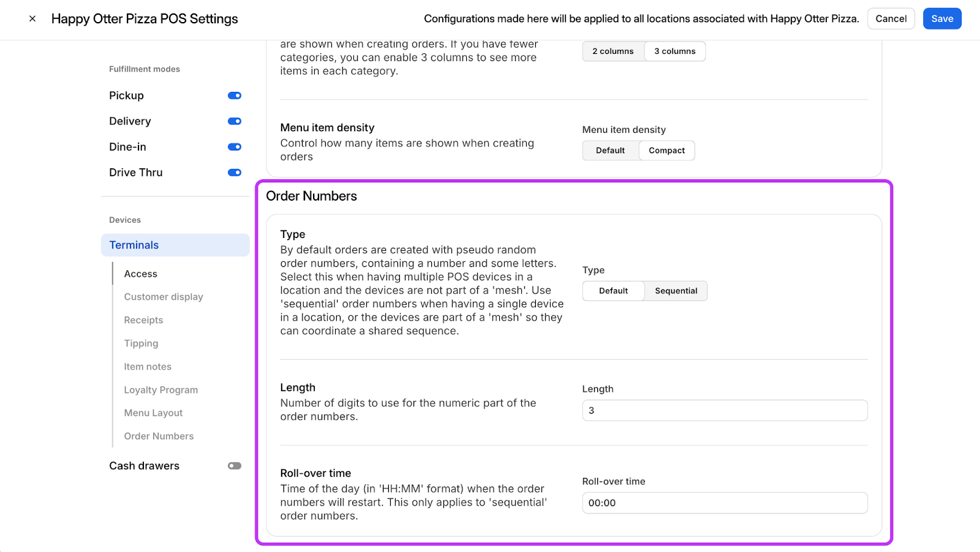This screenshot has height=552, width=980.
Task: Toggle the Pickup fulfillment mode switch
Action: pyautogui.click(x=235, y=95)
